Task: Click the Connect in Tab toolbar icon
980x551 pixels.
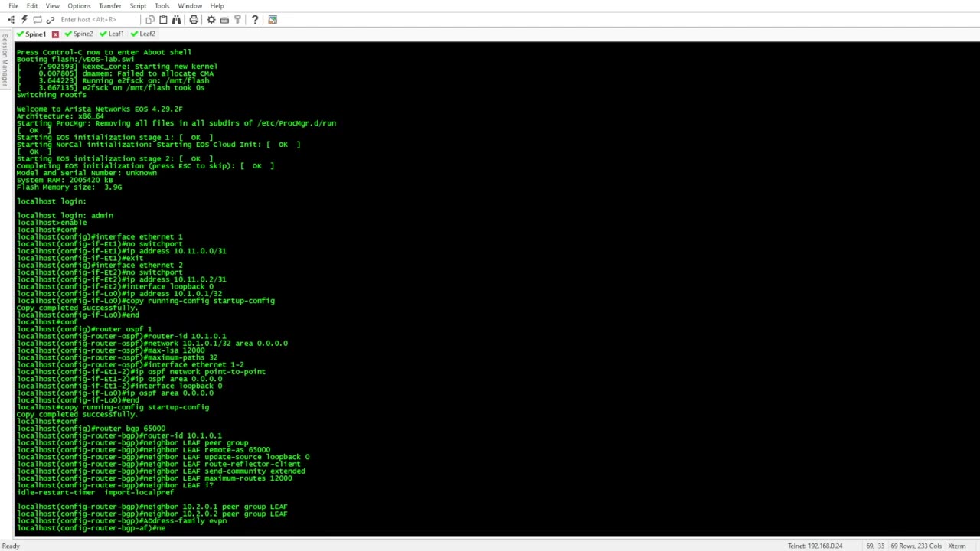Action: [x=38, y=20]
